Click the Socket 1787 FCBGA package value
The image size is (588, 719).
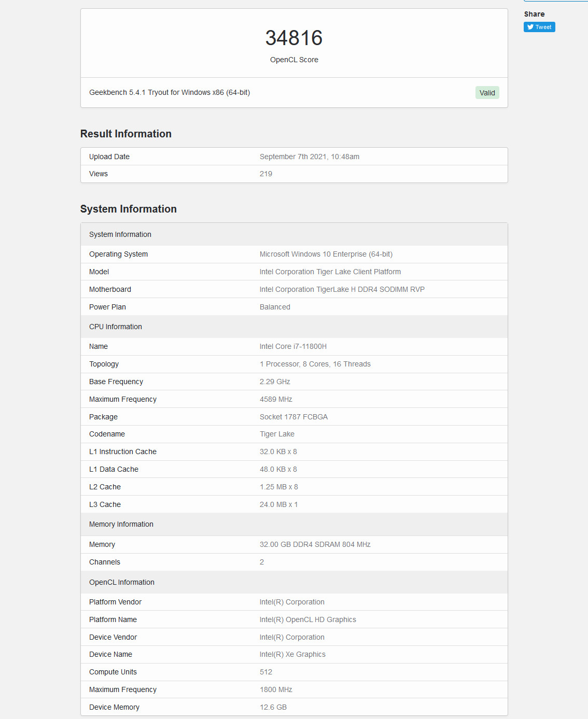293,417
